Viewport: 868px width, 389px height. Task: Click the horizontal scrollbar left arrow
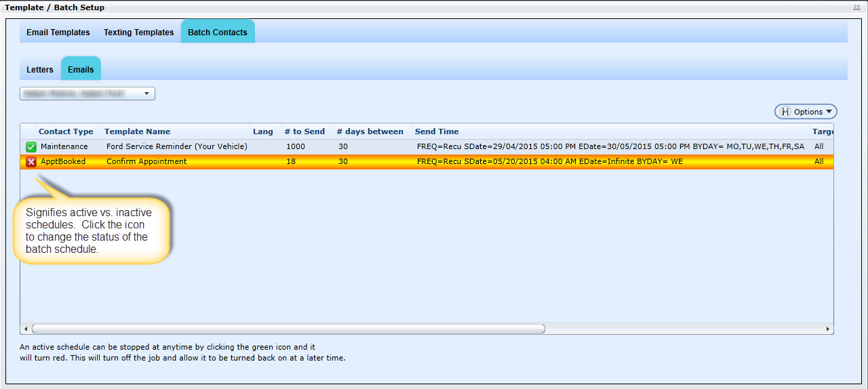pyautogui.click(x=26, y=329)
